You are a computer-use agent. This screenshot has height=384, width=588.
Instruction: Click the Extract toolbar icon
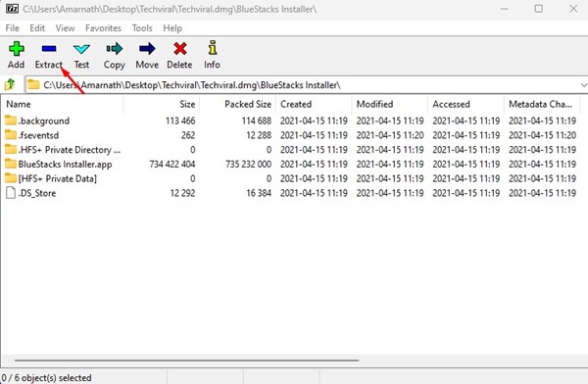[x=49, y=49]
